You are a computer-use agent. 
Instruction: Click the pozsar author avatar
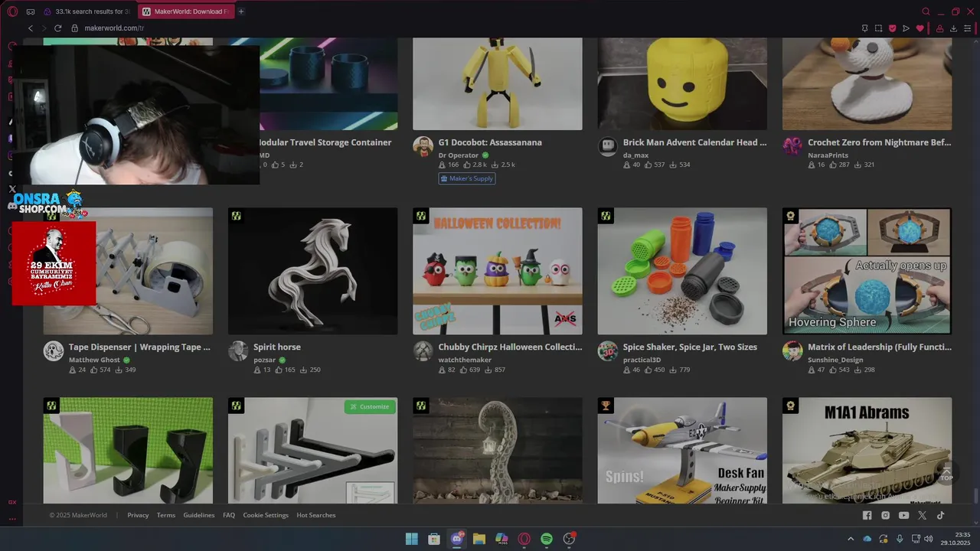click(238, 351)
